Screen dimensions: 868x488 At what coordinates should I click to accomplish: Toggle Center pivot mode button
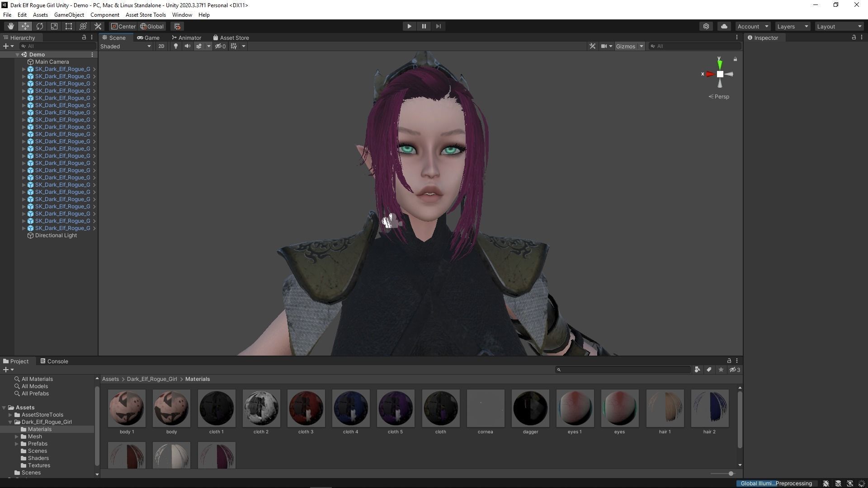pos(123,26)
